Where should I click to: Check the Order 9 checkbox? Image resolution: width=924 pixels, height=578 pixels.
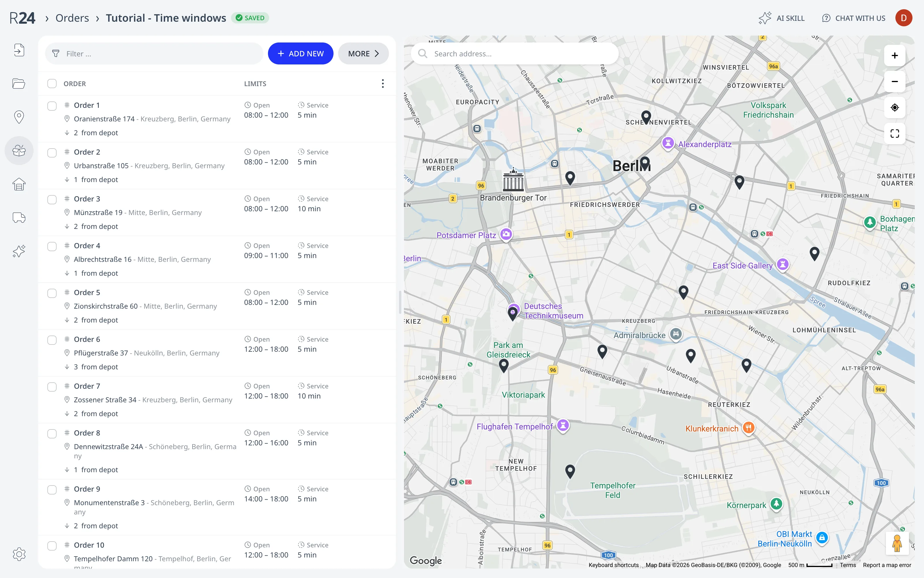click(52, 490)
